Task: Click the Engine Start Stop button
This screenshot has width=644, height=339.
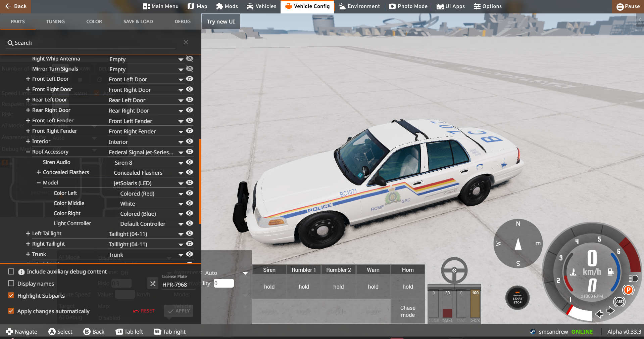Action: [517, 298]
